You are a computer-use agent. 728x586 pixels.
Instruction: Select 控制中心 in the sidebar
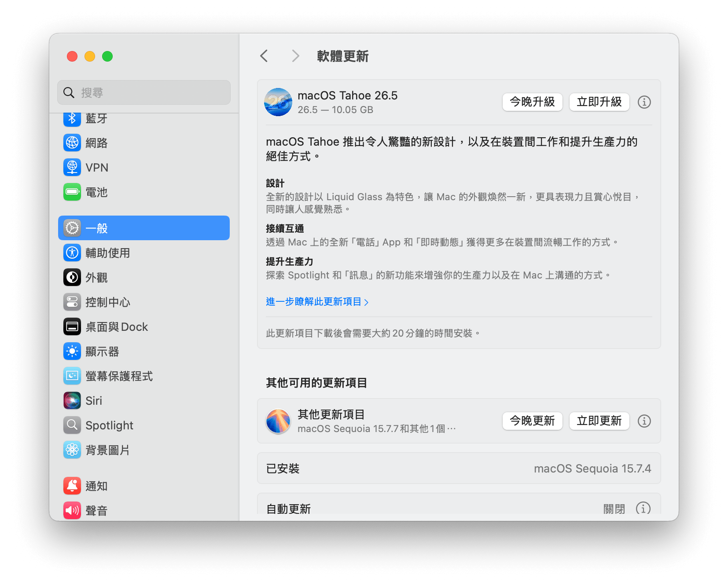pos(144,302)
